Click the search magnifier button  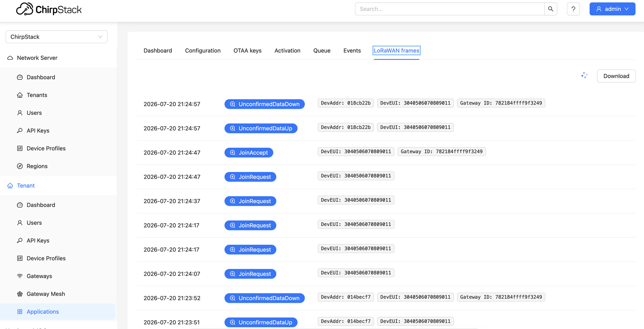[x=550, y=9]
